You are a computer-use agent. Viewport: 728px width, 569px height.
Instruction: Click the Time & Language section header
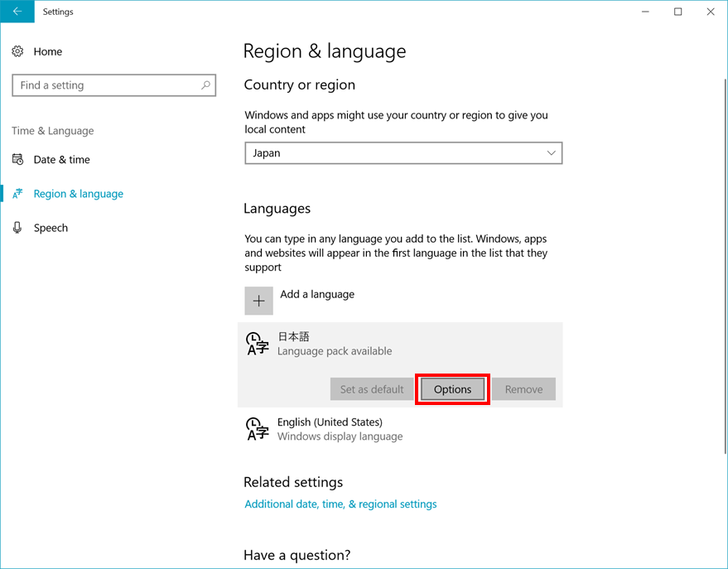click(53, 131)
